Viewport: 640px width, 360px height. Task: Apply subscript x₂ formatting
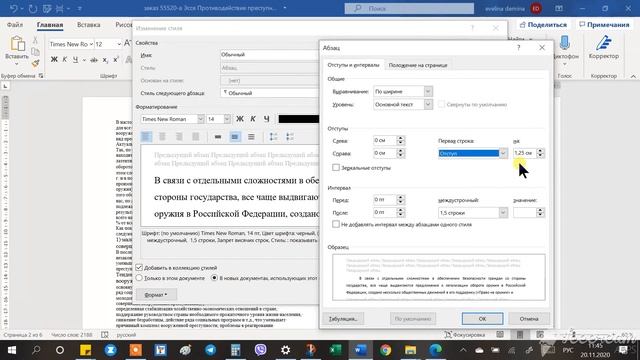(105, 60)
